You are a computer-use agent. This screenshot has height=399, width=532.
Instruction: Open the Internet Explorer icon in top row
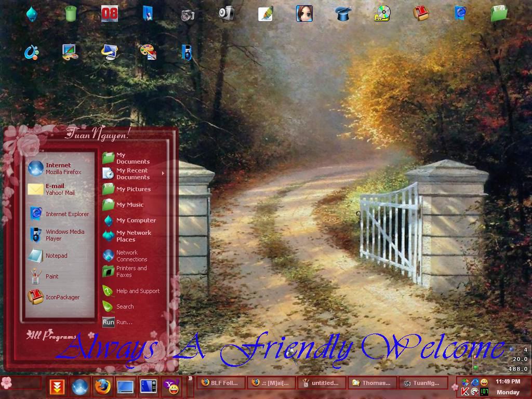coord(460,14)
